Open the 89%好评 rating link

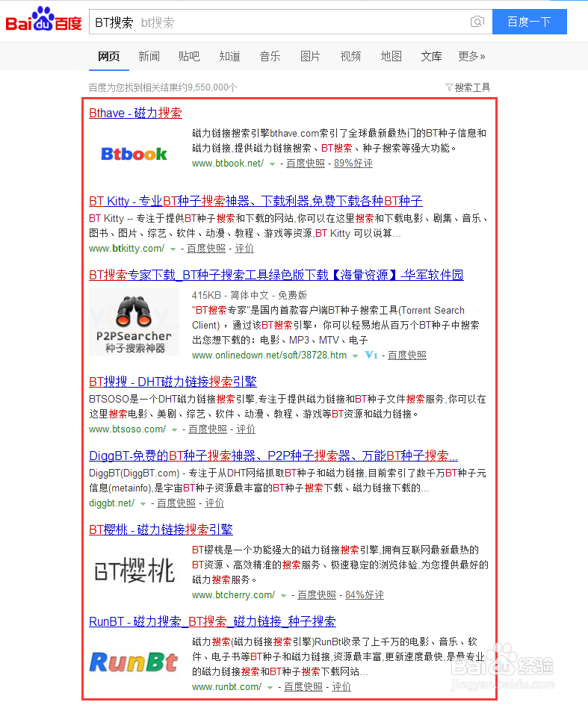pyautogui.click(x=353, y=164)
